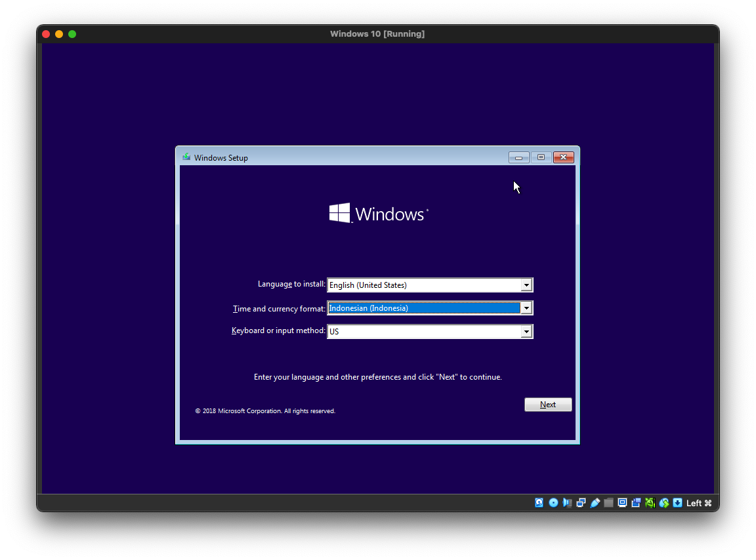Maximize the Windows Setup dialog
Screen dimensions: 756x560
click(x=541, y=157)
